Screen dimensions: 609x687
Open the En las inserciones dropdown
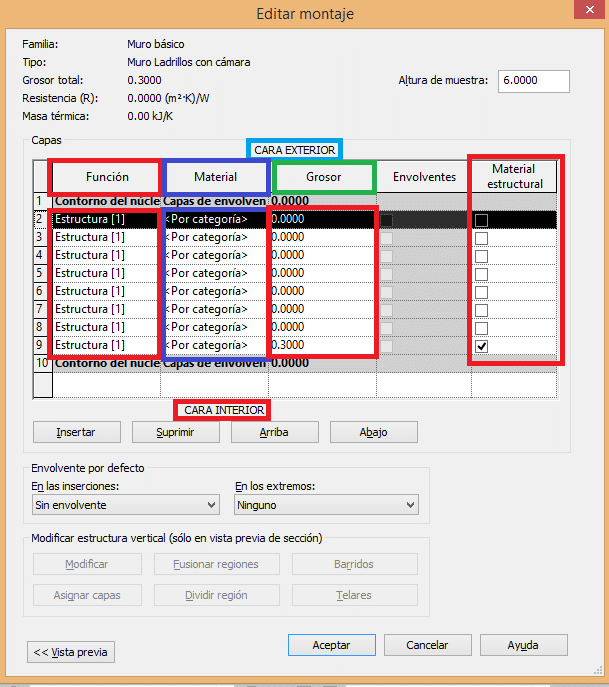[x=125, y=505]
